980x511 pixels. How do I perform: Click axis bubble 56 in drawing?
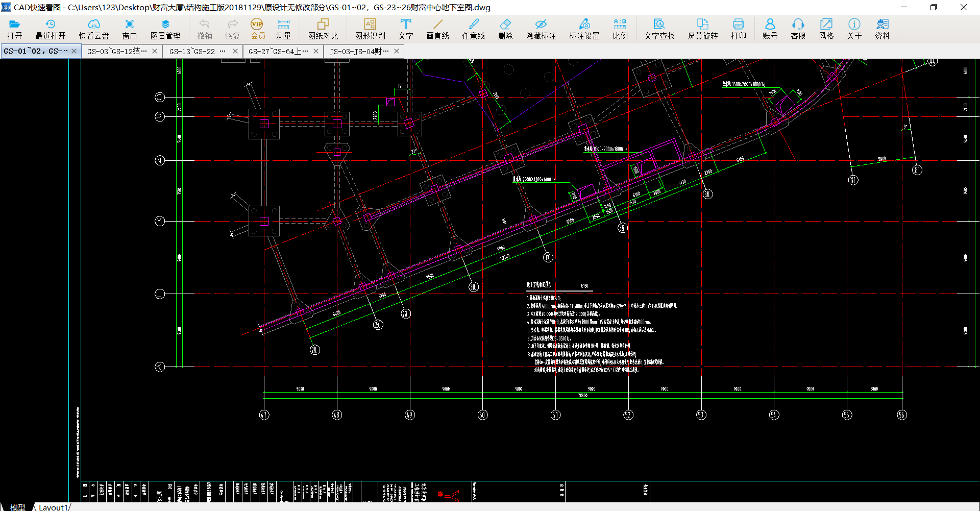(902, 415)
